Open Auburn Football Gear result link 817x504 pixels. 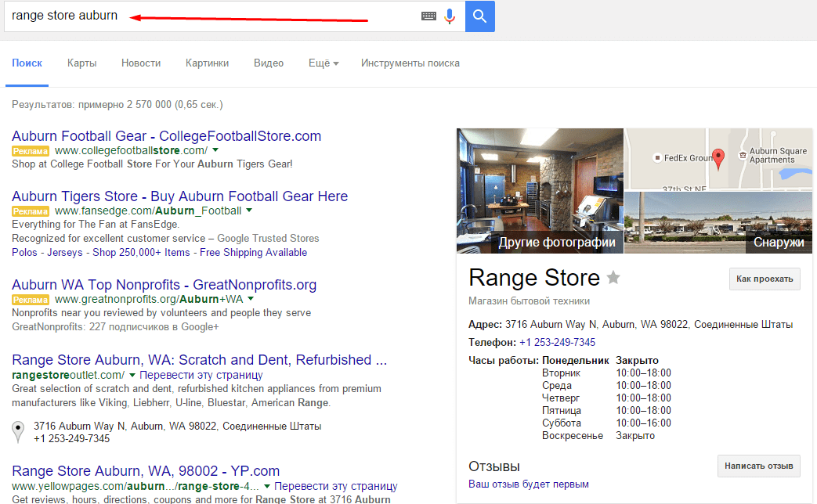[x=166, y=135]
